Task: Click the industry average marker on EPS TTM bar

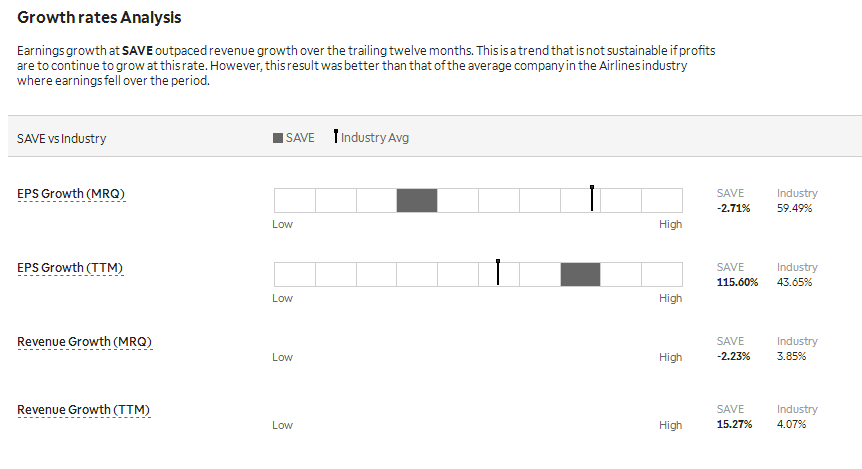Action: [498, 272]
